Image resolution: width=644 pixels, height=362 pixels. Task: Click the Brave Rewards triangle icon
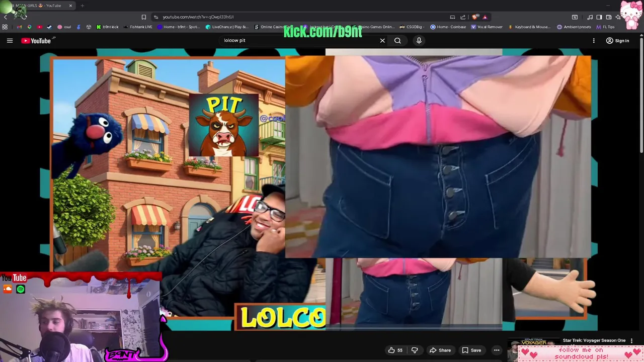485,17
